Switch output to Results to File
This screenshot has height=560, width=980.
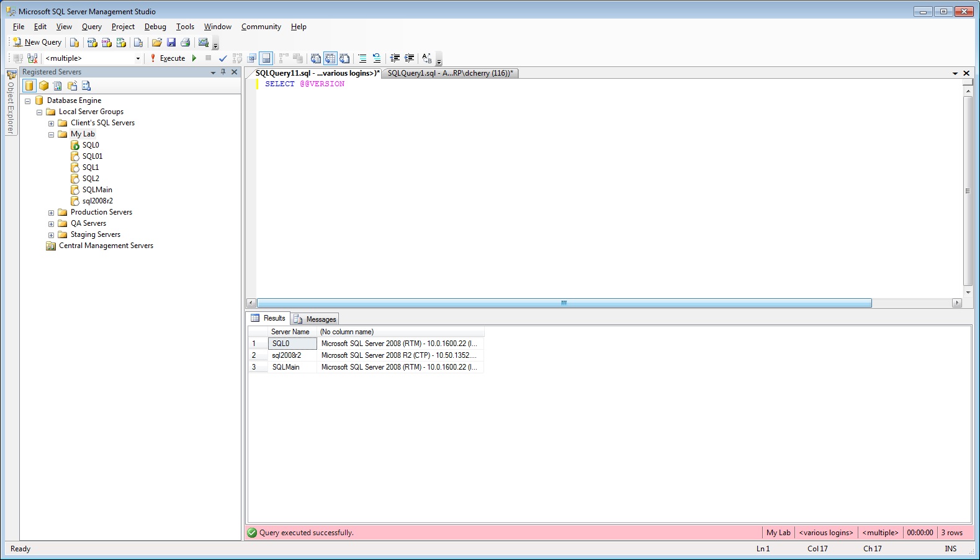coord(344,58)
